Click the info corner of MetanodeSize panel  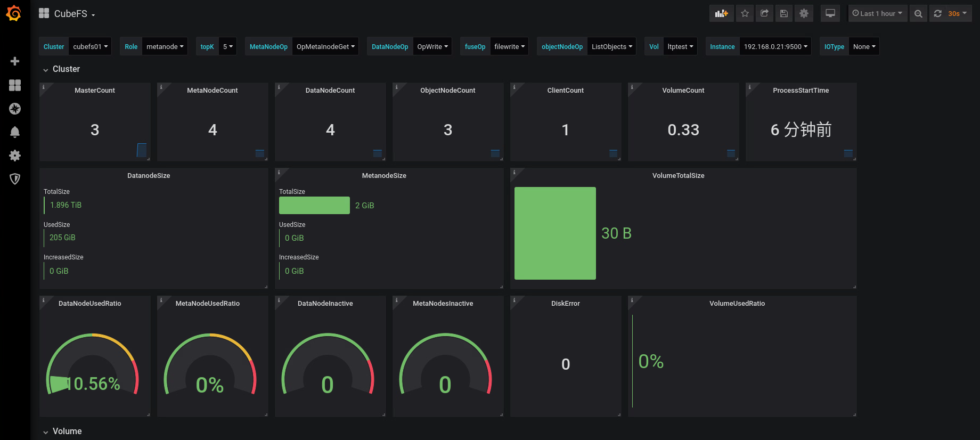279,172
